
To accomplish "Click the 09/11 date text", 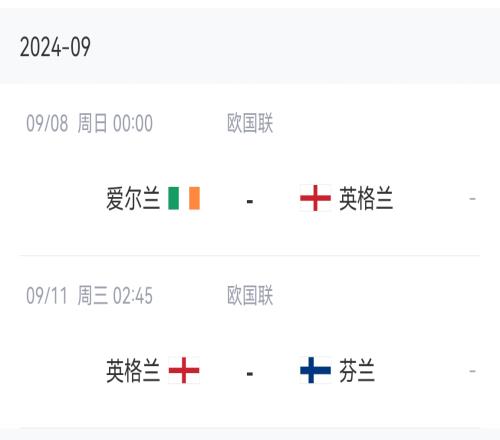I will click(x=47, y=296).
